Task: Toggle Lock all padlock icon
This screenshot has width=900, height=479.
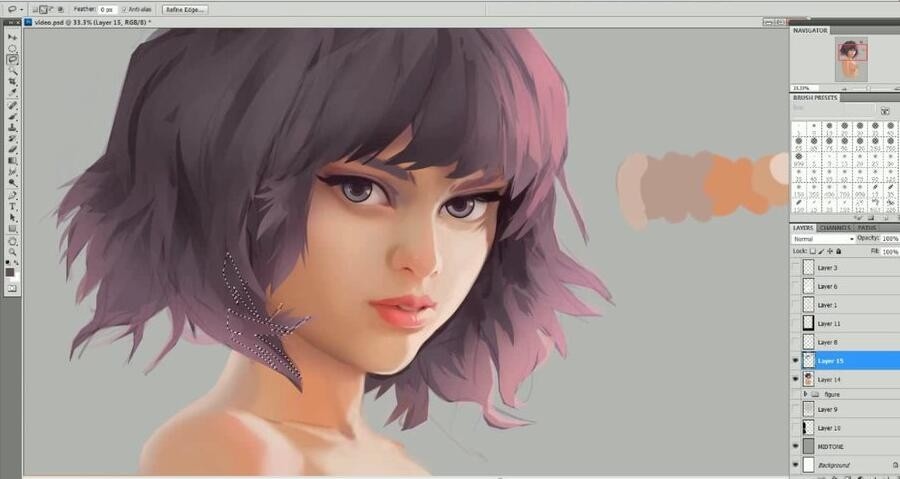Action: [x=839, y=251]
